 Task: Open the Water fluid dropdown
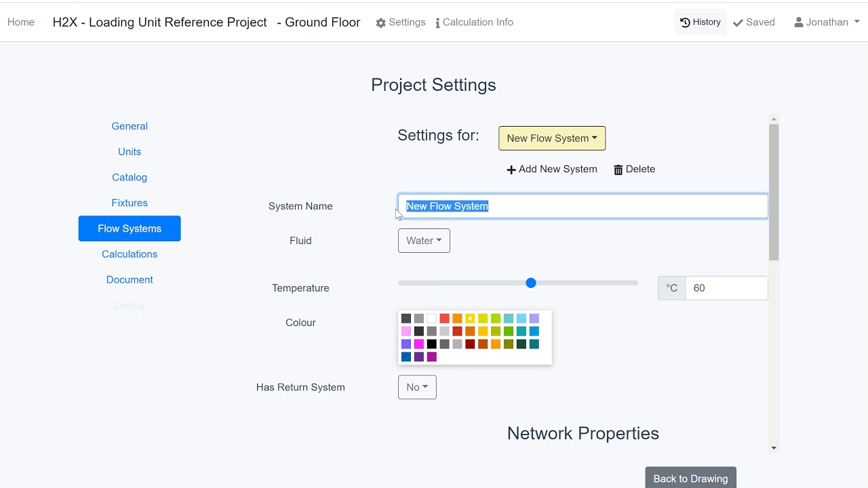[424, 241]
